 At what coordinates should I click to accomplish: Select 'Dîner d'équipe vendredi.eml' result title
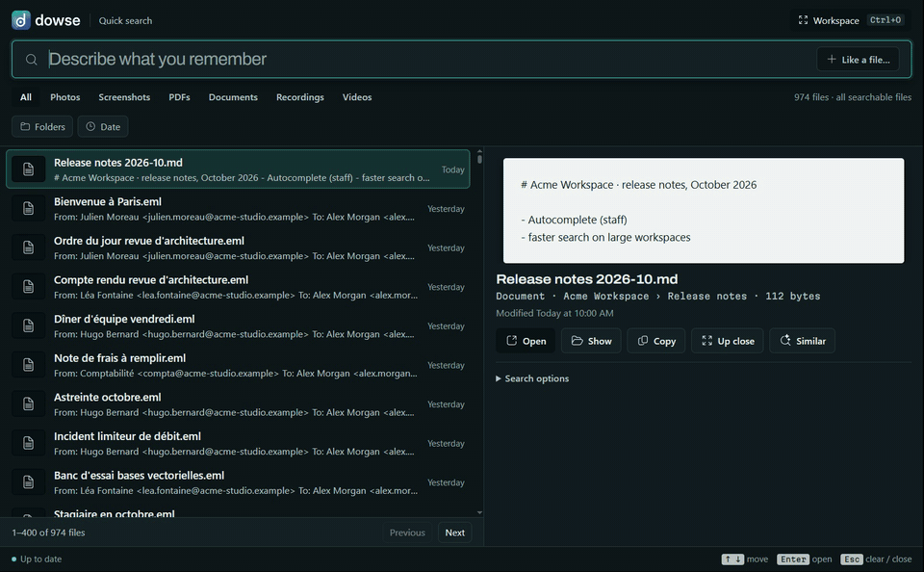[x=124, y=319]
